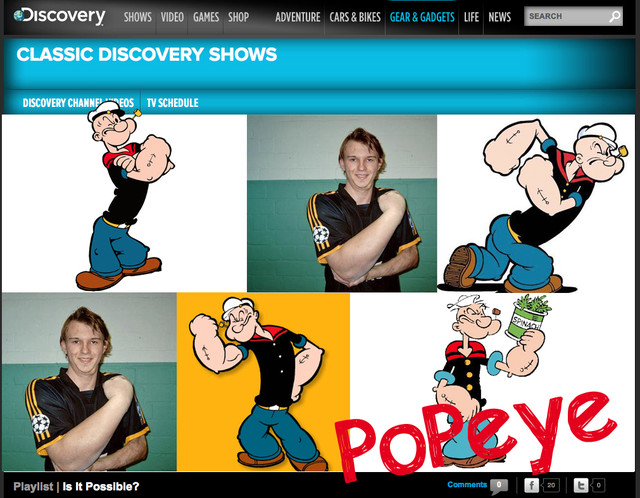Viewport: 640px width, 498px height.
Task: Click the Playlist link
Action: click(33, 487)
